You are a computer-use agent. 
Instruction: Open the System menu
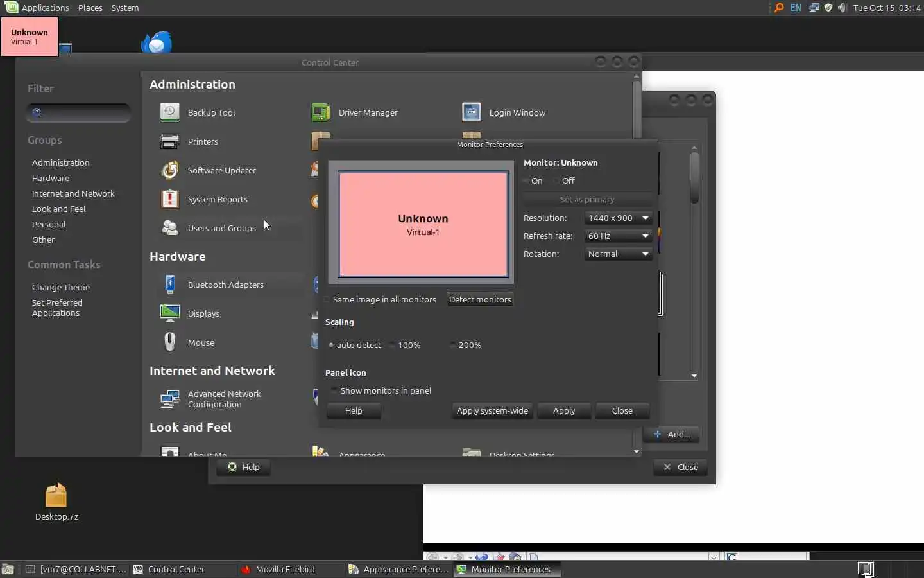[x=124, y=8]
